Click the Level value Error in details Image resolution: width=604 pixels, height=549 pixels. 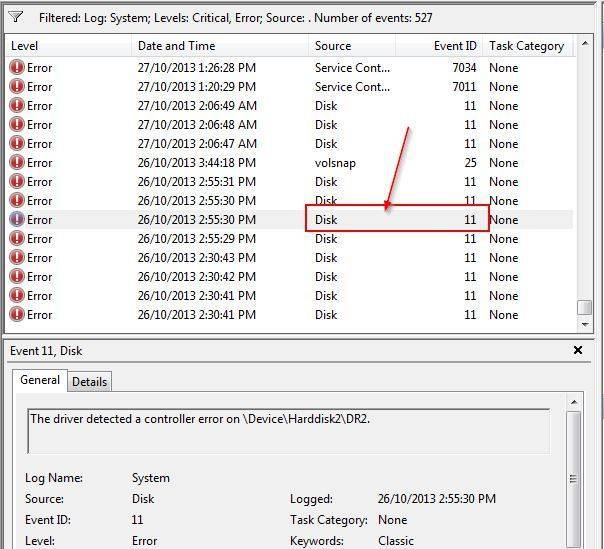(x=144, y=541)
